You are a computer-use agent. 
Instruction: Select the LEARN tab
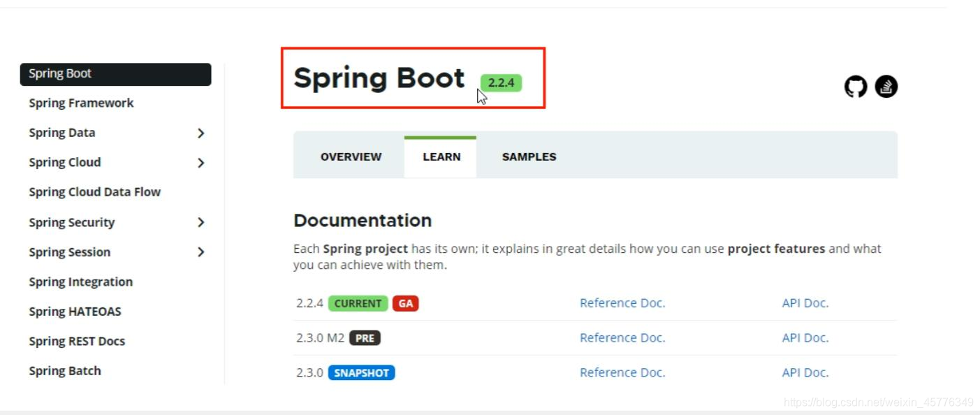point(441,156)
